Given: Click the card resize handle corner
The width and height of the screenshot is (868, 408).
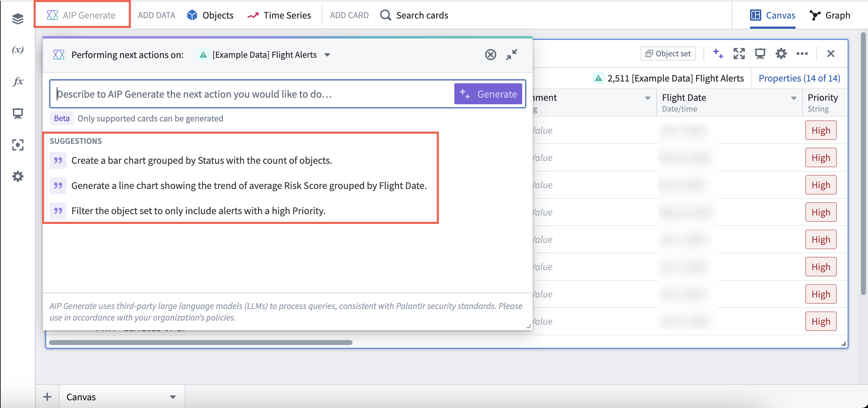Looking at the screenshot, I should tap(843, 344).
